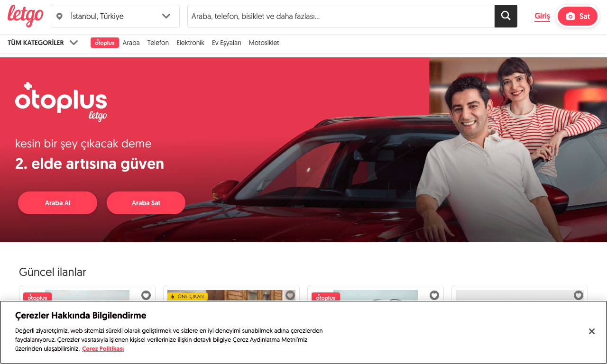This screenshot has width=607, height=364.
Task: Open the first otoplus listing thumbnail
Action: click(87, 295)
